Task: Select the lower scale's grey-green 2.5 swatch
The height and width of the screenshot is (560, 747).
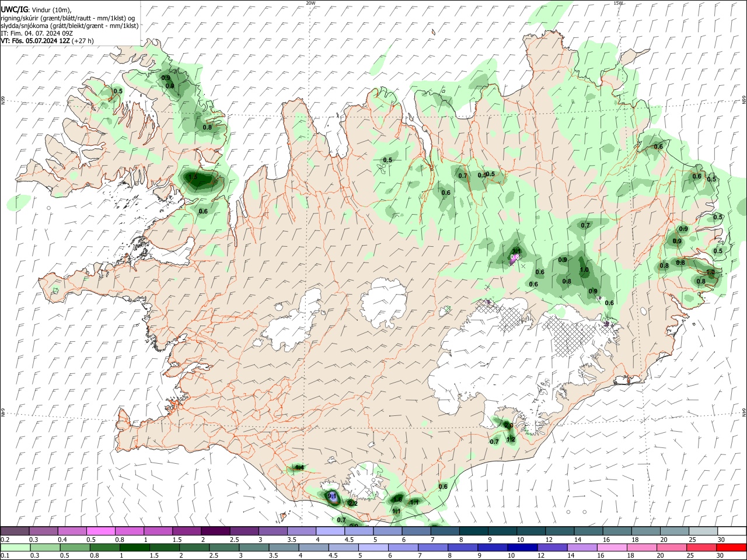Action: (x=224, y=547)
